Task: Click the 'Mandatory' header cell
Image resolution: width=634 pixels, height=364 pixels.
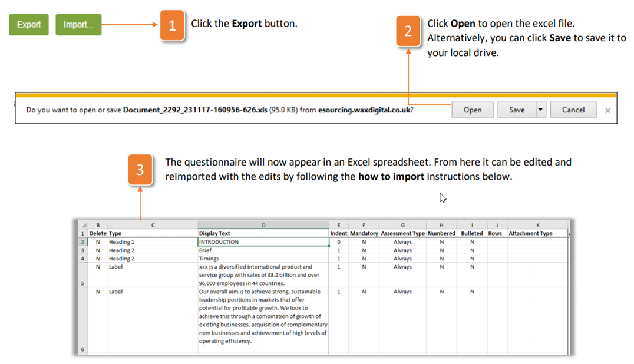Action: pos(364,233)
